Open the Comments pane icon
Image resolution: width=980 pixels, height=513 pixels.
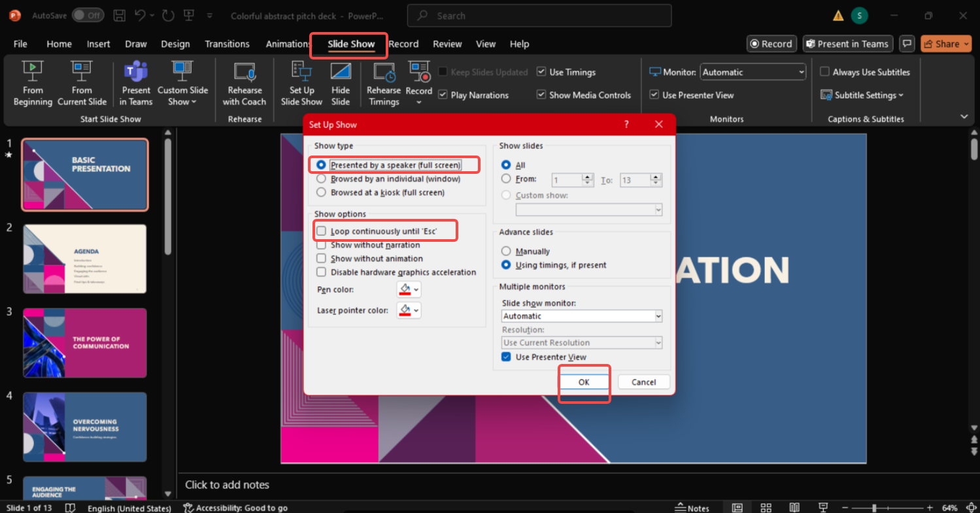pyautogui.click(x=906, y=44)
